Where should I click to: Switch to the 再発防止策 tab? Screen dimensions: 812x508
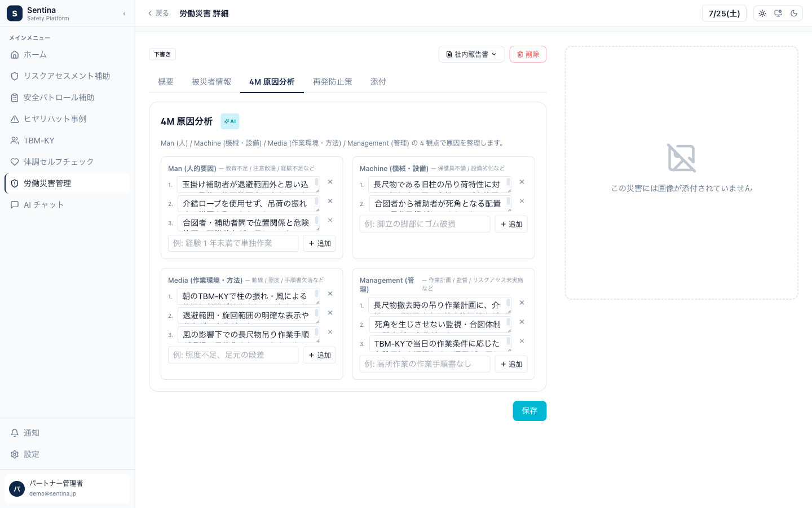point(333,82)
